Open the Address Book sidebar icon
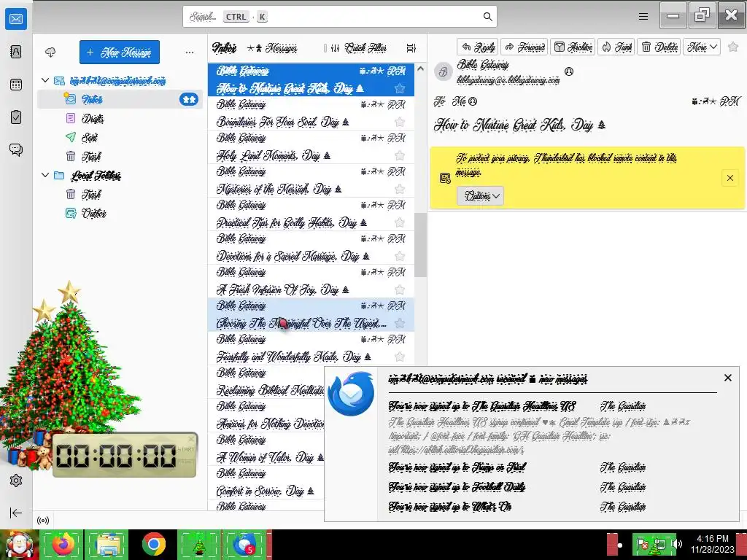This screenshot has height=560, width=747. (x=16, y=52)
